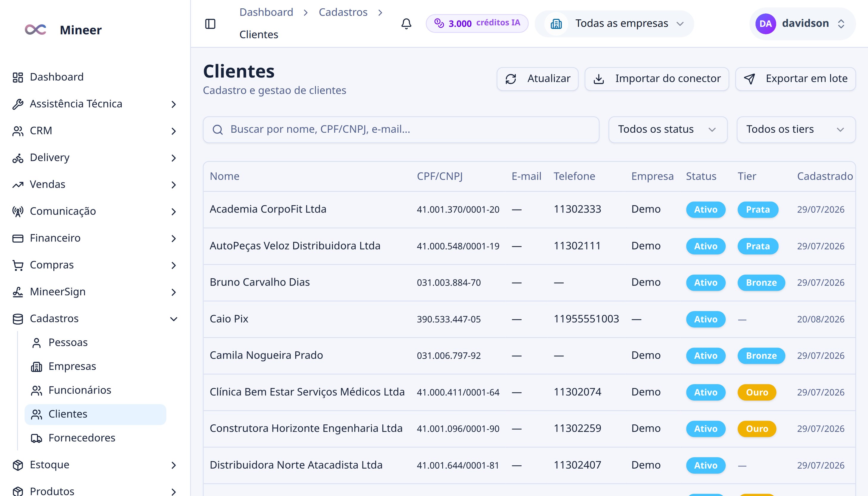This screenshot has width=868, height=496.
Task: Click phone number 11955551003
Action: pos(586,319)
